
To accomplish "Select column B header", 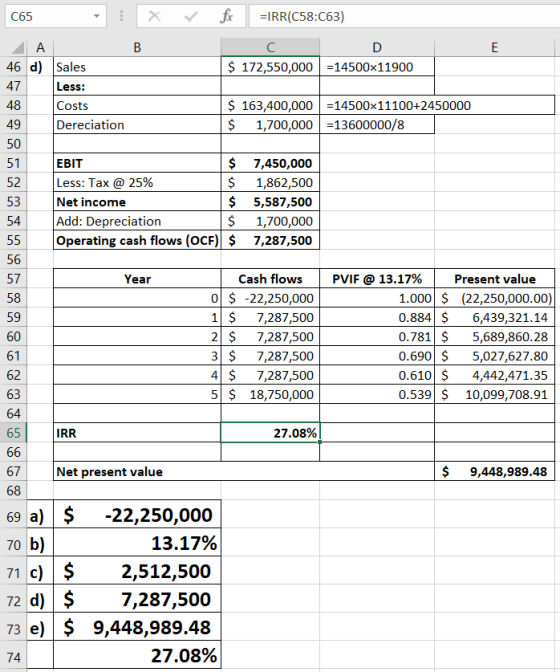I will pyautogui.click(x=137, y=48).
